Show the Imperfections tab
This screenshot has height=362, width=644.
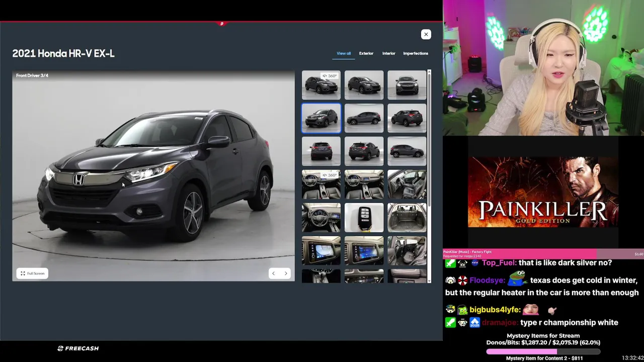(416, 53)
